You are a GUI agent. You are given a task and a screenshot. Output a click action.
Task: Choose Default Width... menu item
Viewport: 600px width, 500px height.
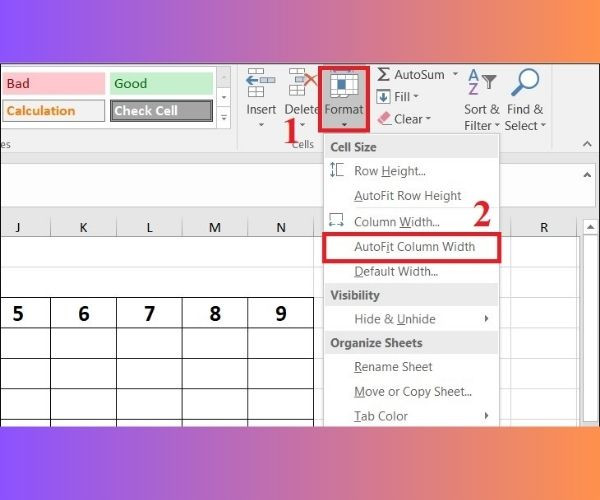click(411, 272)
